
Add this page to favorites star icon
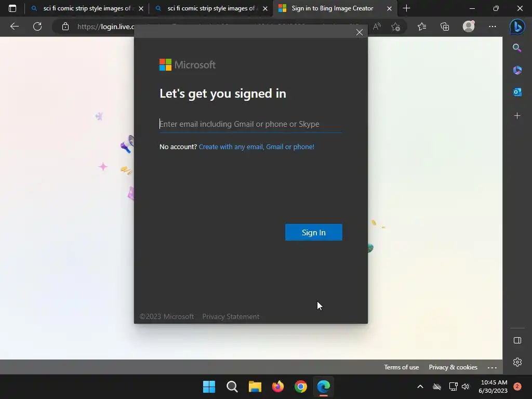(x=395, y=26)
